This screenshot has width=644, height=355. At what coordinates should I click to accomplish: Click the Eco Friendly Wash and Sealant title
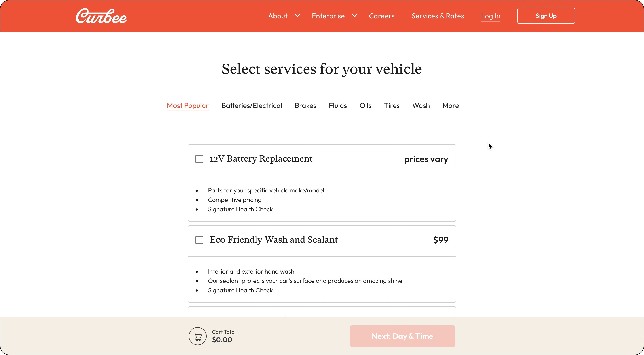tap(274, 240)
